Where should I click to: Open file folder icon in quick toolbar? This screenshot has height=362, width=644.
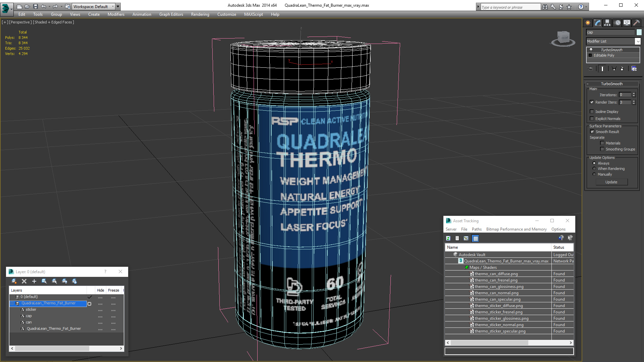point(27,6)
